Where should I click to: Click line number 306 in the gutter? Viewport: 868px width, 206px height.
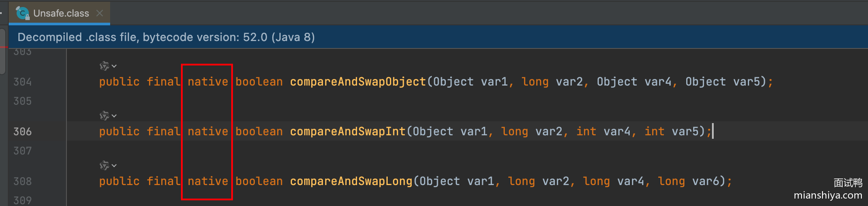click(x=22, y=132)
